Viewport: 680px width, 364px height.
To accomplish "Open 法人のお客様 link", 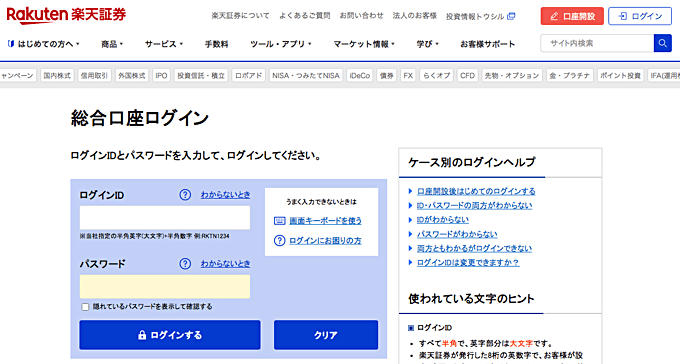I will point(415,16).
